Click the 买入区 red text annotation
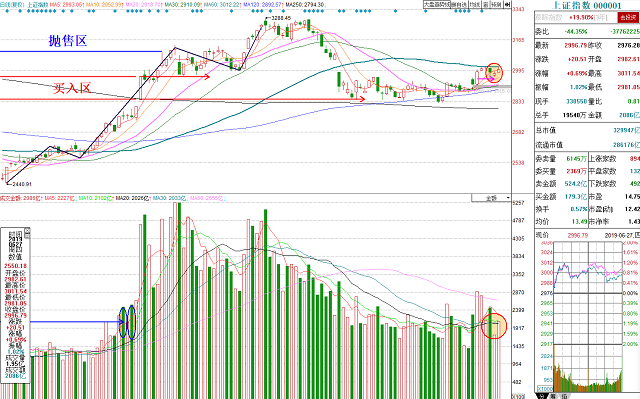640x399 pixels. (x=71, y=88)
